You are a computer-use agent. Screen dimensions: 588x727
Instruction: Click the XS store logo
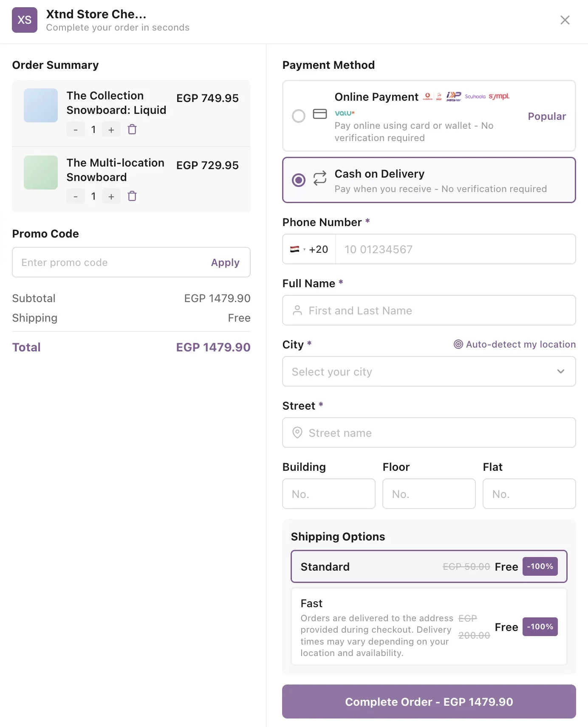[25, 20]
